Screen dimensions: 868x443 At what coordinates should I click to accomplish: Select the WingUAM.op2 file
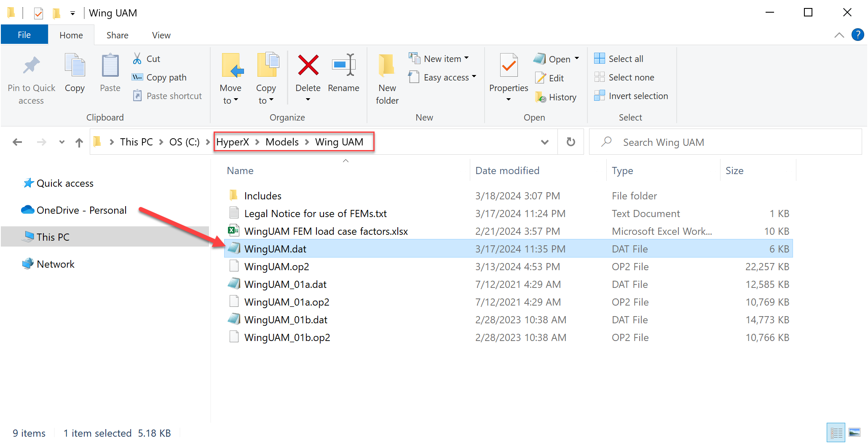coord(508,267)
